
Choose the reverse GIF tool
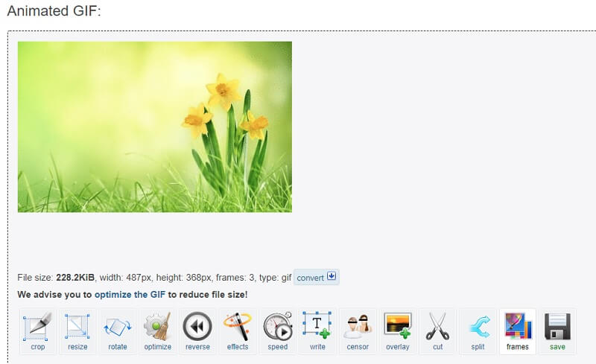[x=197, y=326]
